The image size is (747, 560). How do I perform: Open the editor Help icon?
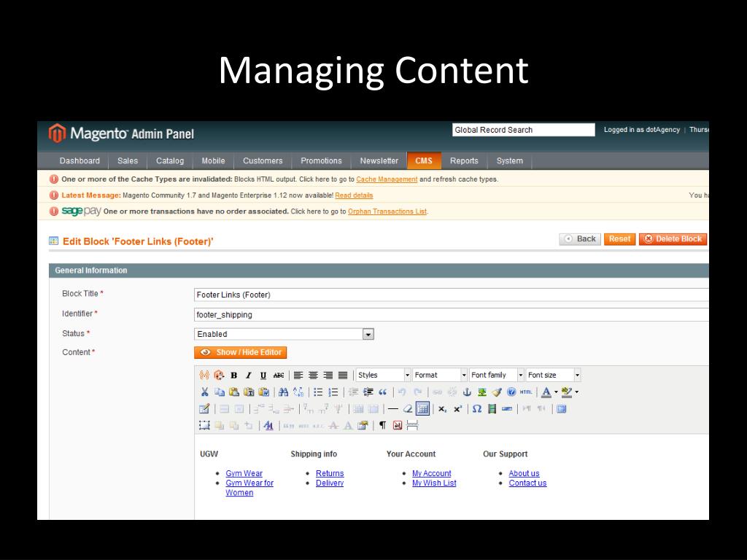(511, 392)
